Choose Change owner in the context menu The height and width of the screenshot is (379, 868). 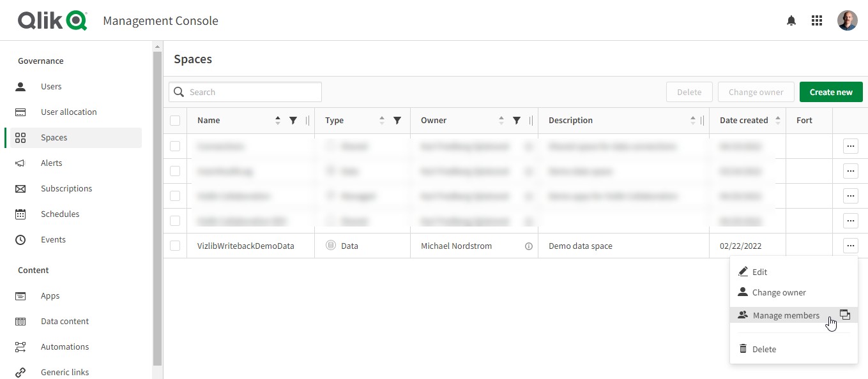[x=794, y=292]
